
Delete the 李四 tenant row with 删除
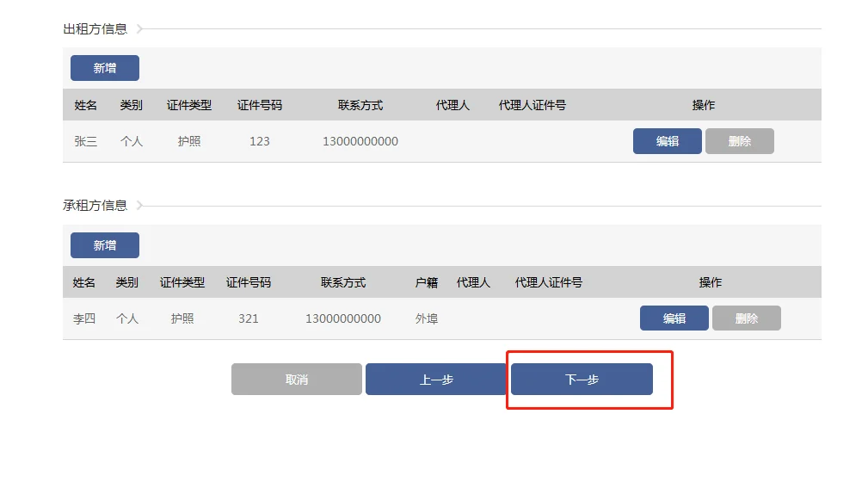pos(746,318)
